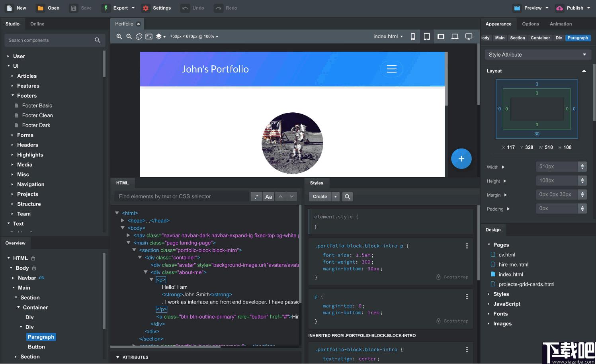Image resolution: width=596 pixels, height=364 pixels.
Task: Click the Styles search icon
Action: tap(347, 197)
